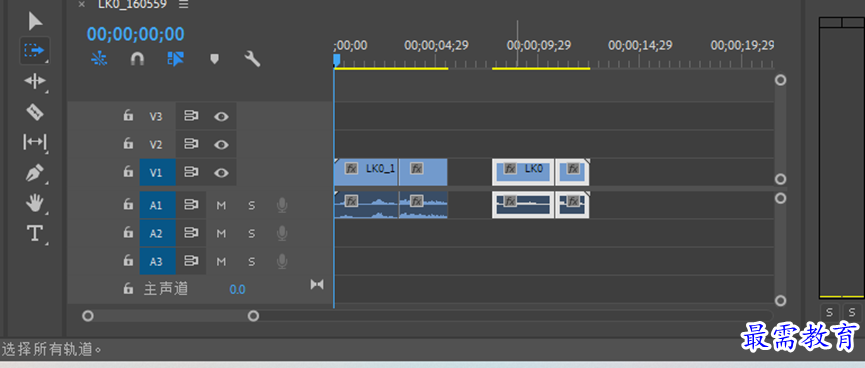The image size is (865, 368).
Task: Open the sequence panel menu icon
Action: (x=184, y=4)
